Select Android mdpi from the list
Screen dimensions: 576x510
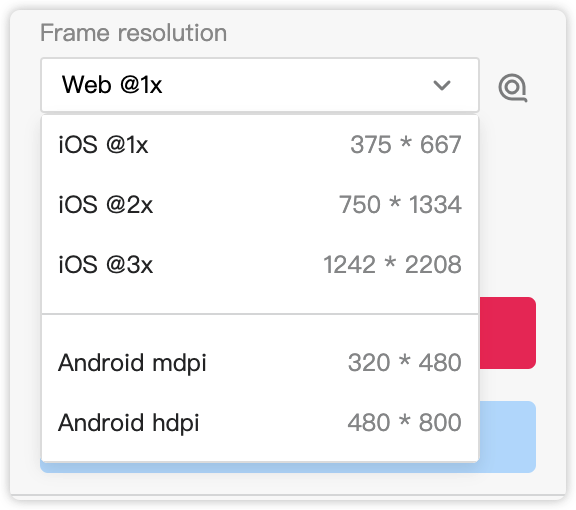260,363
